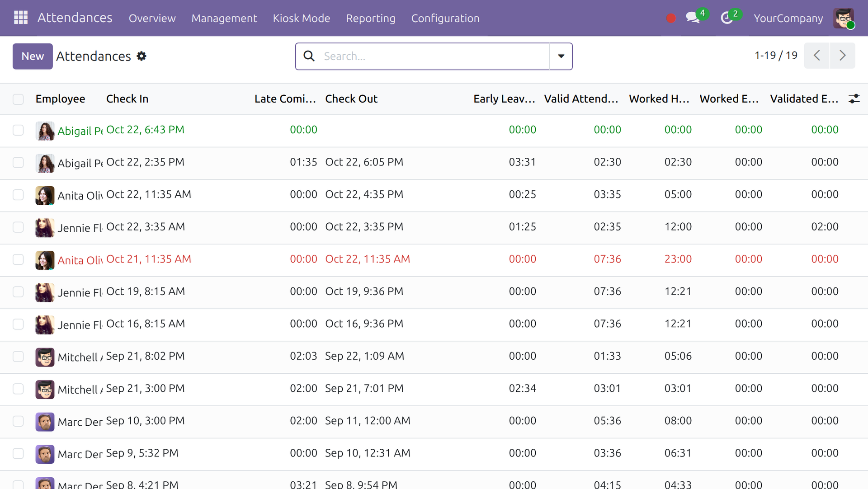Click the 23:00 worked hours cell
Viewport: 868px width, 489px height.
(x=678, y=259)
